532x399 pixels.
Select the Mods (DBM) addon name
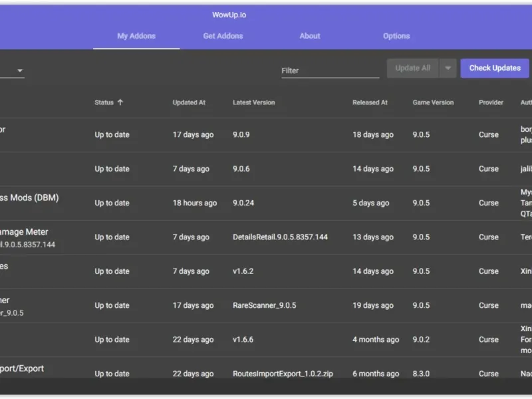point(29,198)
